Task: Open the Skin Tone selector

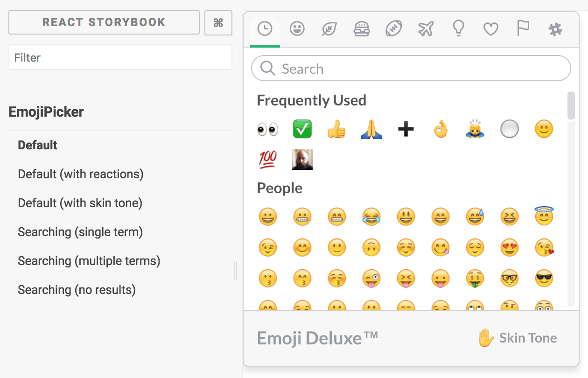Action: click(517, 338)
